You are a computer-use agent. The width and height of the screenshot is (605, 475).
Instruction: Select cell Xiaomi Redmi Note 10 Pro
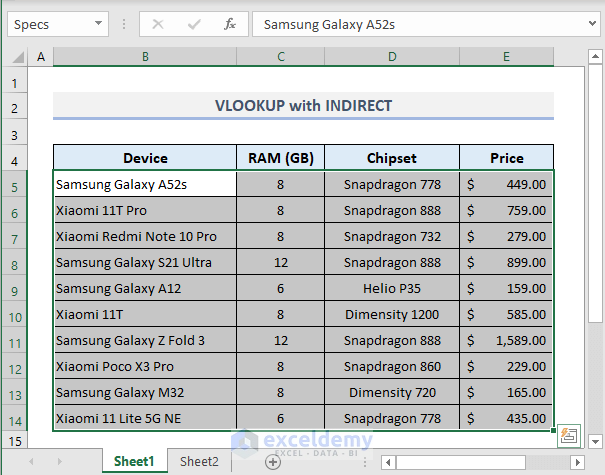pyautogui.click(x=145, y=236)
